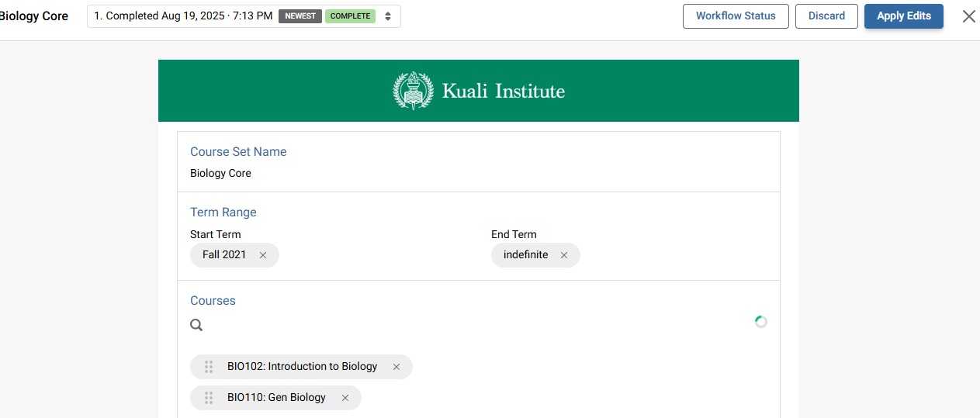Click the Courses search magnifier icon

196,325
